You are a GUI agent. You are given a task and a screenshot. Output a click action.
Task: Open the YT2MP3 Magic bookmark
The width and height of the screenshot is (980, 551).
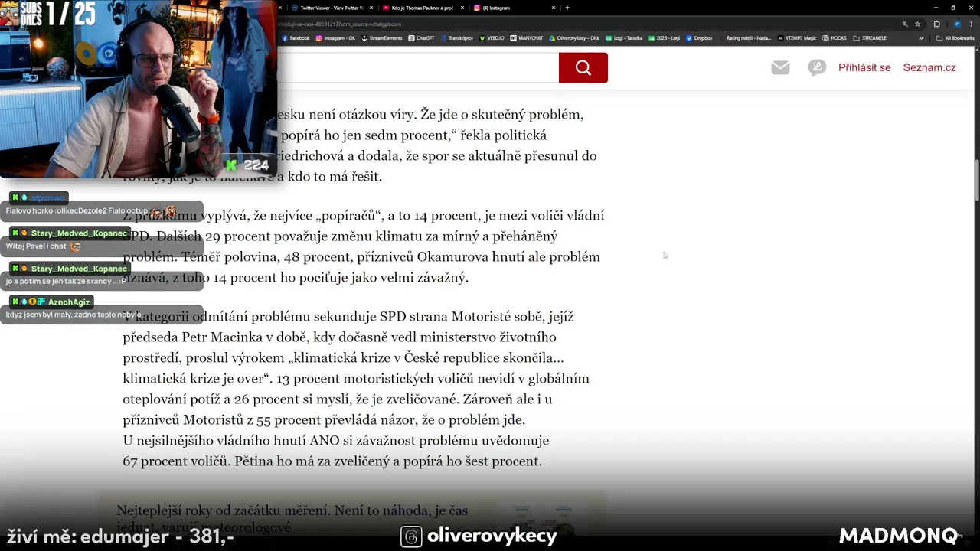(797, 38)
